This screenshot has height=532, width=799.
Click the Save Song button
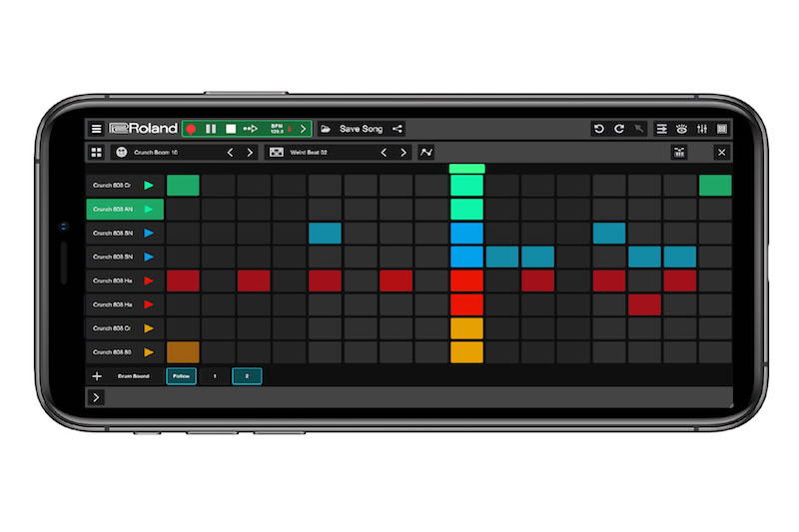pos(360,129)
